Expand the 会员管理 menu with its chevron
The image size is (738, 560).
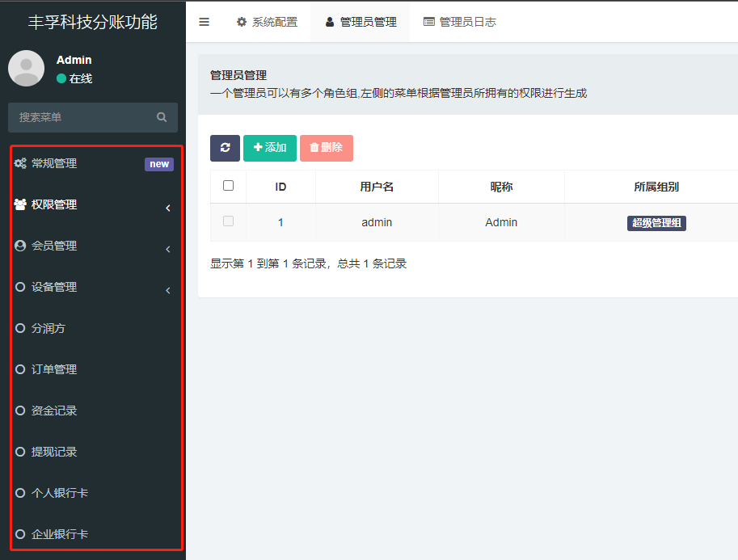168,249
